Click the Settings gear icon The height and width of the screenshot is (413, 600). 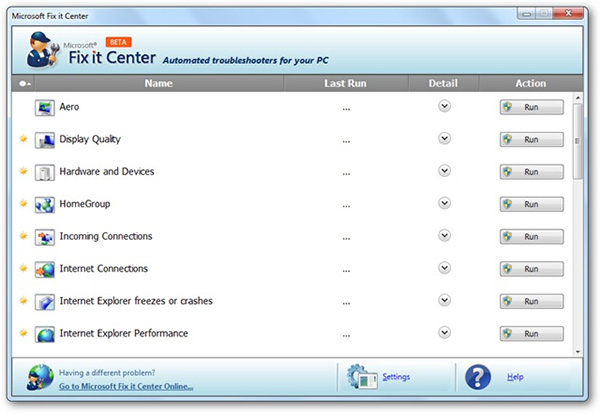click(361, 377)
